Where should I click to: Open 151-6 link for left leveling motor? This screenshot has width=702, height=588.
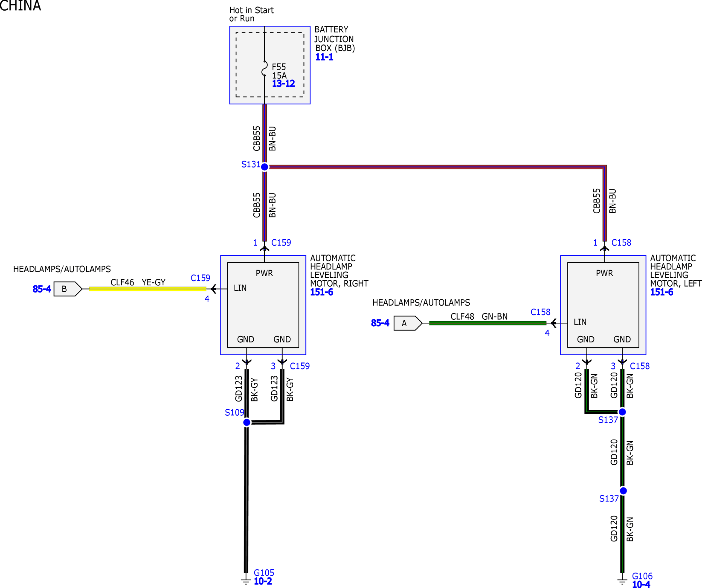661,292
